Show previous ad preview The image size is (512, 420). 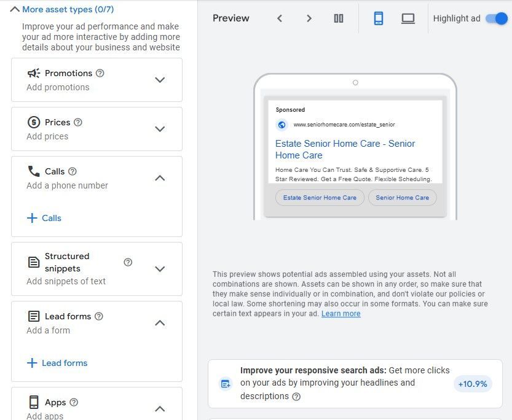point(280,18)
